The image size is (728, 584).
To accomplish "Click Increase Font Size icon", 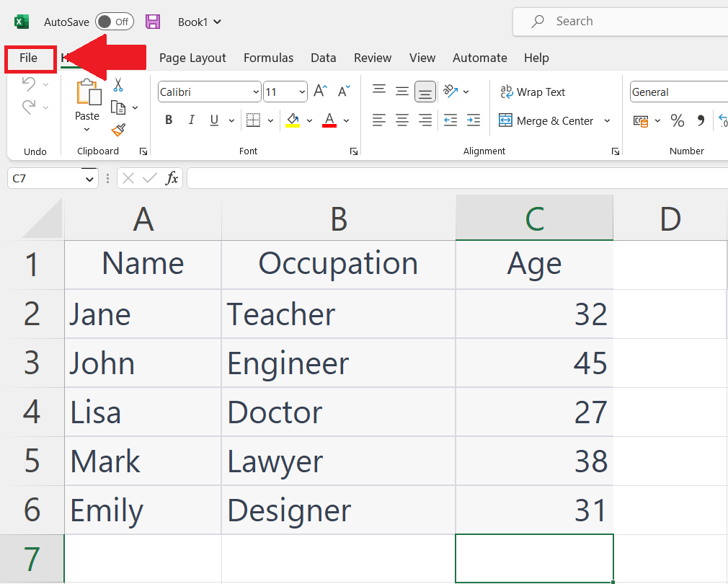I will 321,92.
